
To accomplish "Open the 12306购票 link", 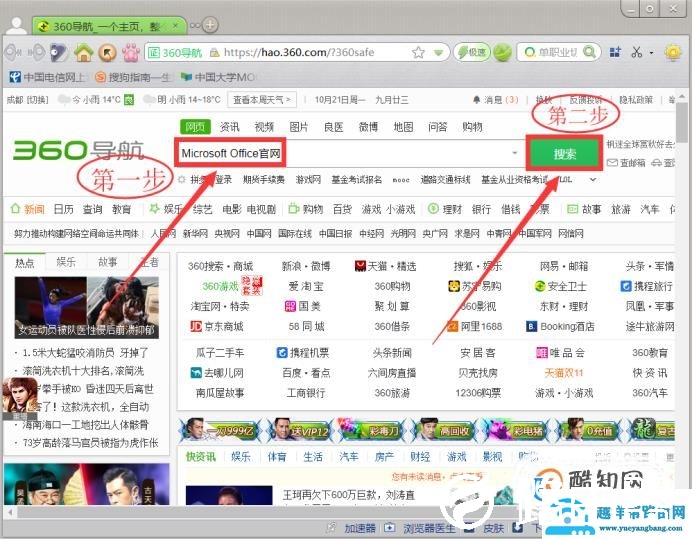I will point(478,393).
